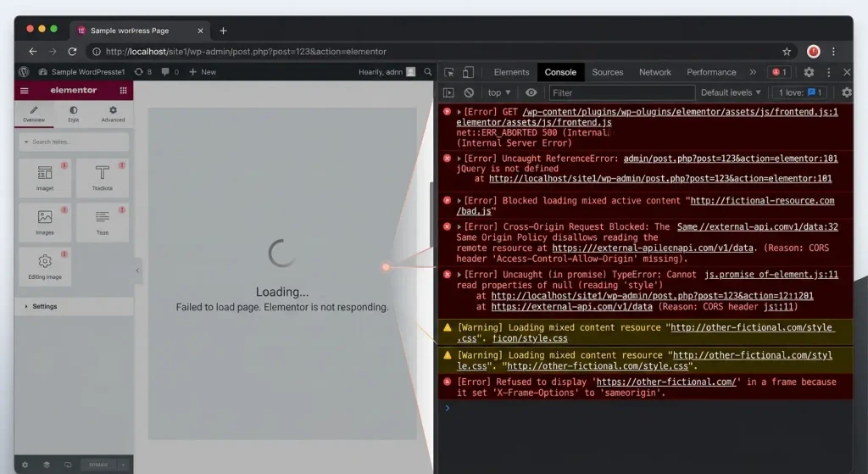Click the console prompt input line
868x474 pixels.
[645, 408]
